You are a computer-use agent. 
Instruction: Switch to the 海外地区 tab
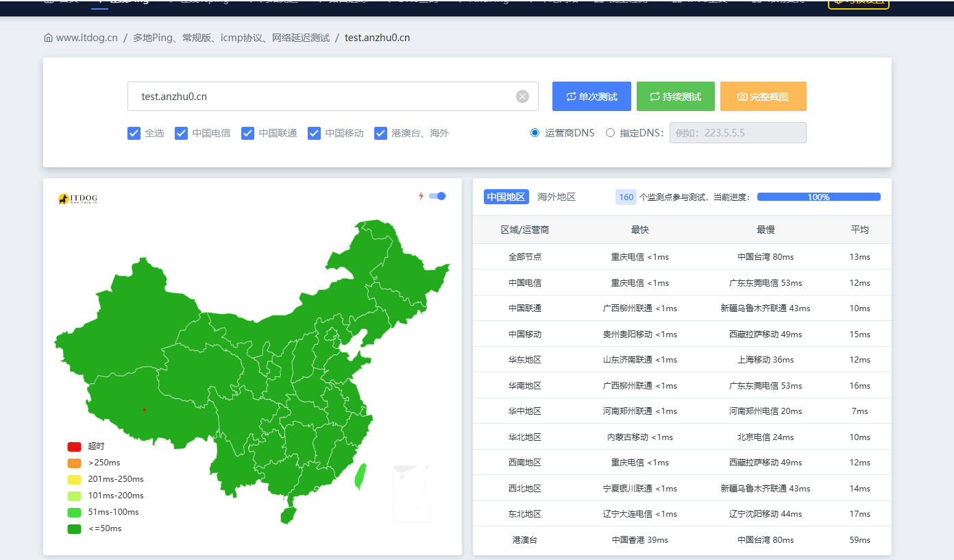click(x=556, y=197)
